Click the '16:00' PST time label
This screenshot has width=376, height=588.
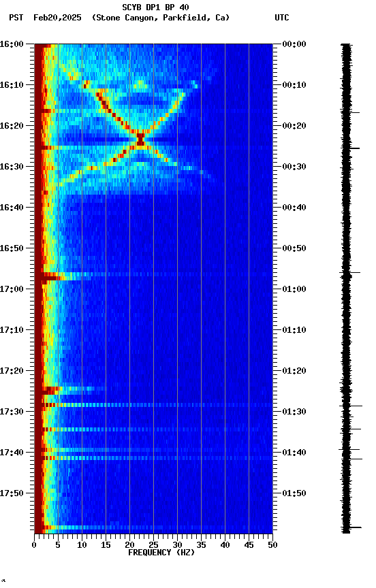tap(12, 44)
